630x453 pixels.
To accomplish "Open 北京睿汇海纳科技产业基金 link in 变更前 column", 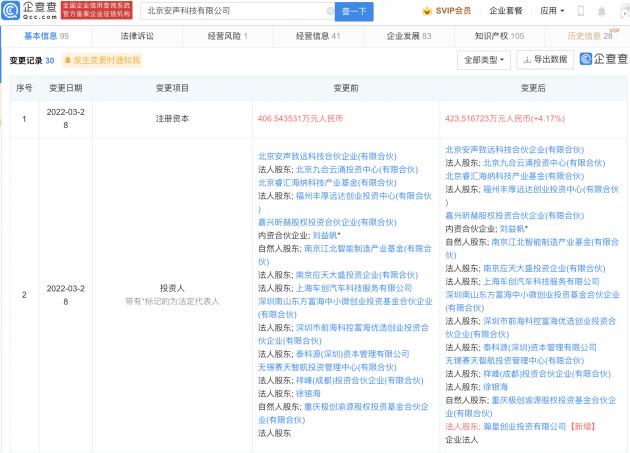I will (327, 183).
